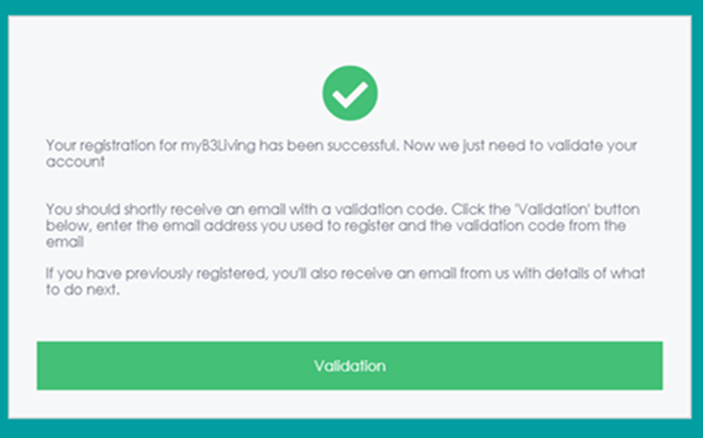Viewport: 703px width, 438px height.
Task: Click the green success checkmark icon
Action: 350,93
